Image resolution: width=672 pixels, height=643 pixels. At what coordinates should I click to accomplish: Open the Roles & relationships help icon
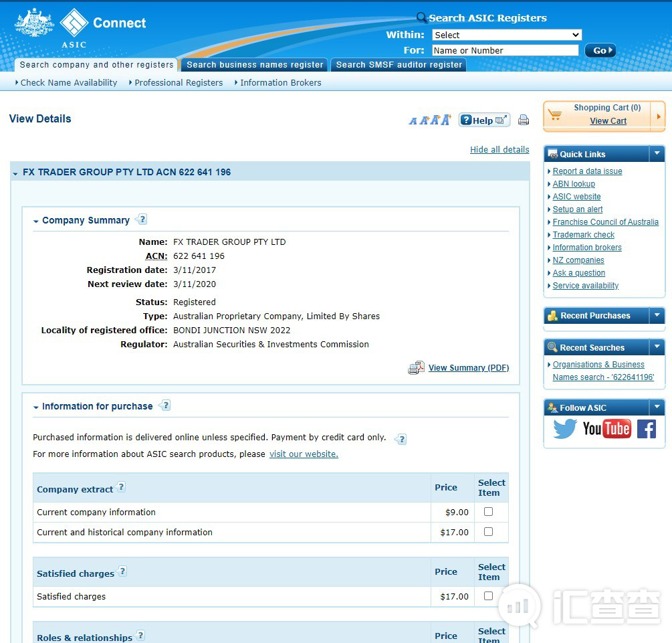pyautogui.click(x=140, y=635)
